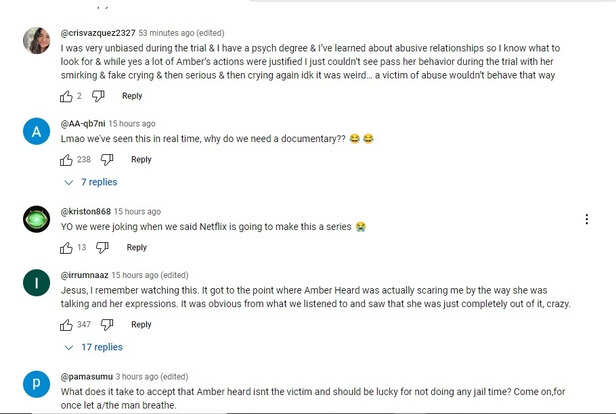
Task: Expand the 17 replies thread
Action: pyautogui.click(x=93, y=347)
